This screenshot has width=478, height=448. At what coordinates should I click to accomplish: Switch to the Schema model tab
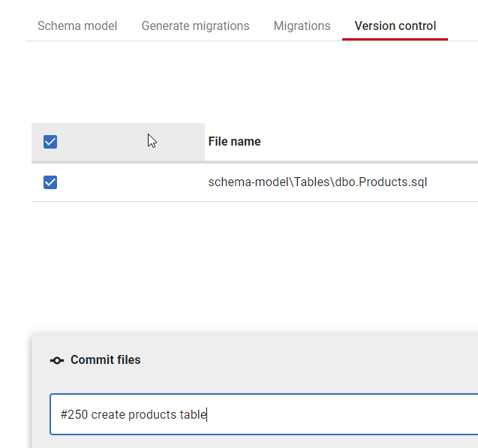(x=77, y=26)
